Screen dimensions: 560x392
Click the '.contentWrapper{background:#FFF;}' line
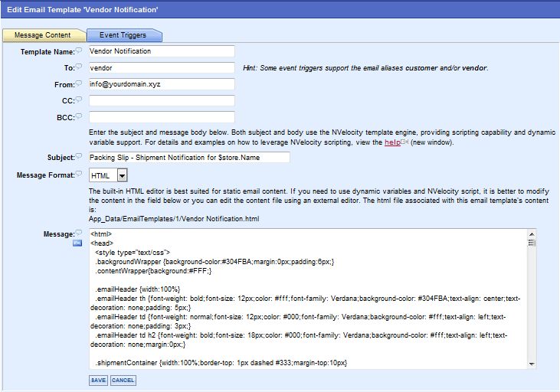click(153, 271)
